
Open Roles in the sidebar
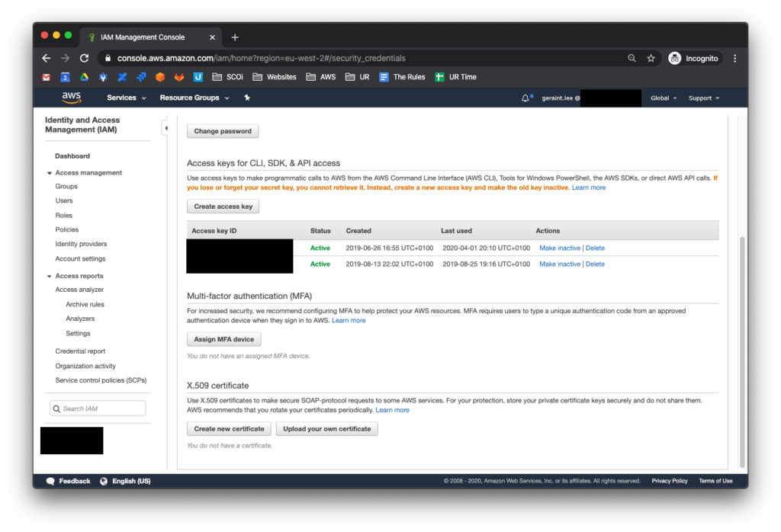[64, 216]
